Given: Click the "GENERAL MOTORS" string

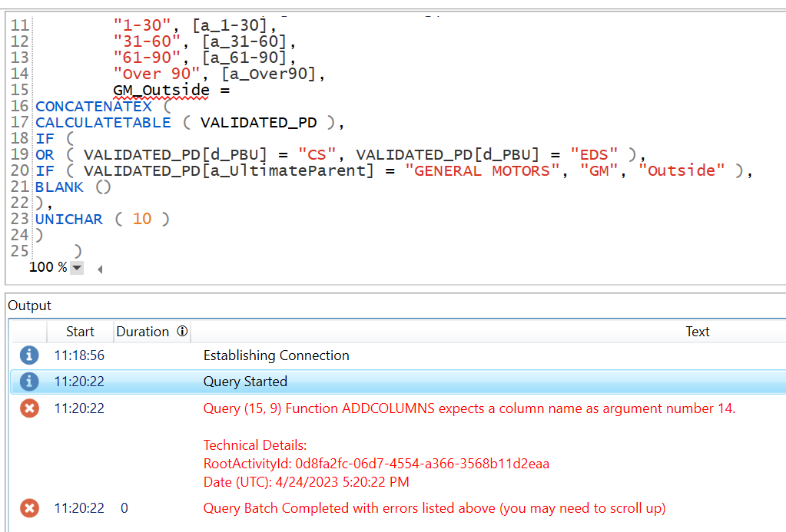Looking at the screenshot, I should [483, 171].
